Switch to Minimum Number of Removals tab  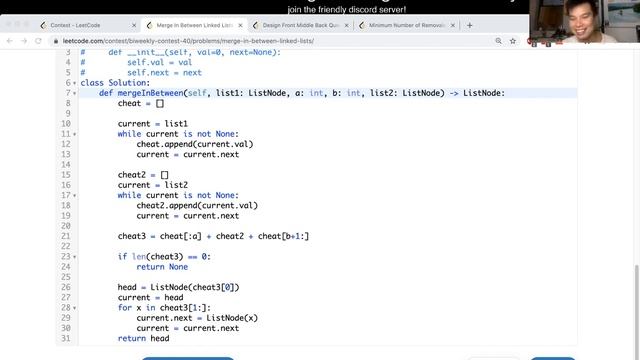pyautogui.click(x=407, y=25)
